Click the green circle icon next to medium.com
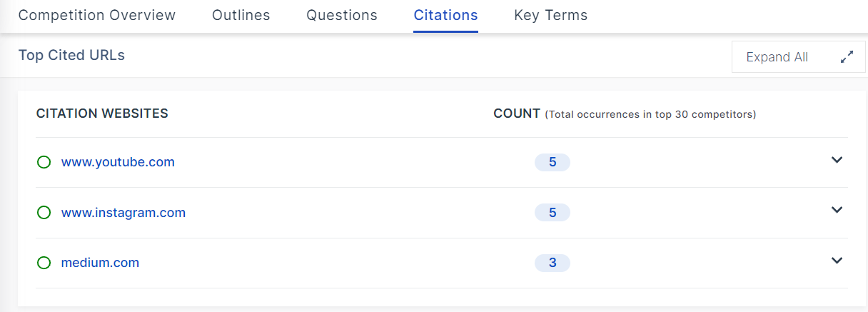 click(44, 263)
